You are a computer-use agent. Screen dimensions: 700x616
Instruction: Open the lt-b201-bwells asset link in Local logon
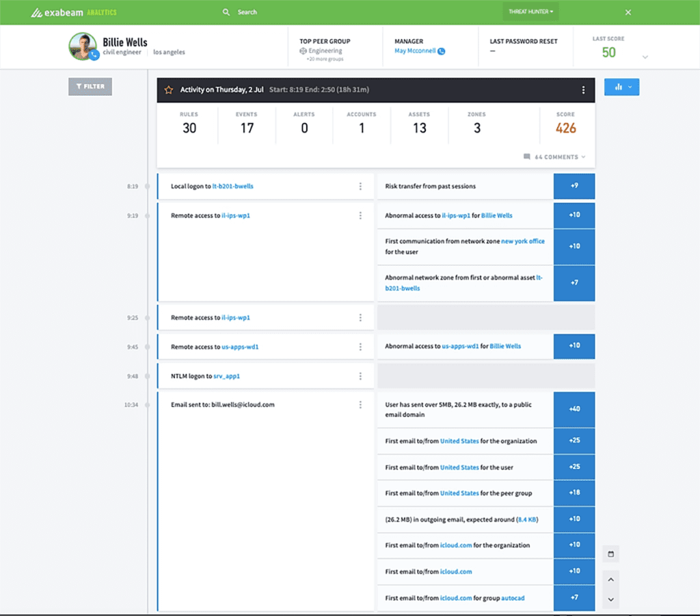(233, 186)
